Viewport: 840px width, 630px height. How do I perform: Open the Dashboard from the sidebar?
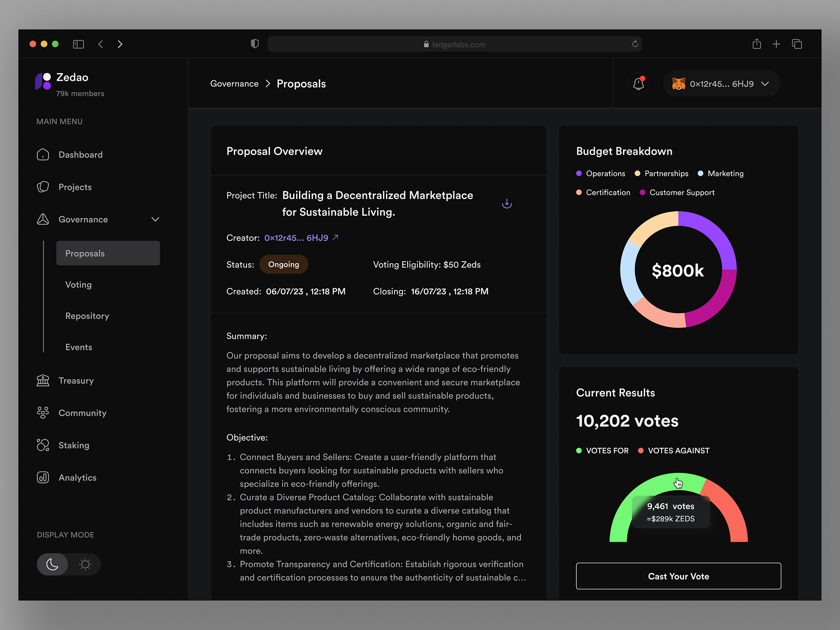80,155
